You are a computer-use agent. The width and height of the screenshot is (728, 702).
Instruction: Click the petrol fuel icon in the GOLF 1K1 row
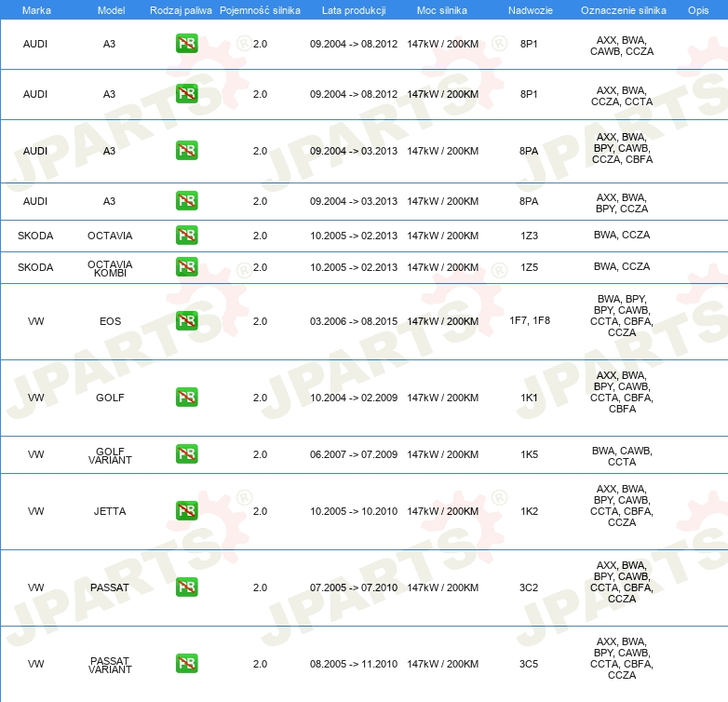[186, 398]
